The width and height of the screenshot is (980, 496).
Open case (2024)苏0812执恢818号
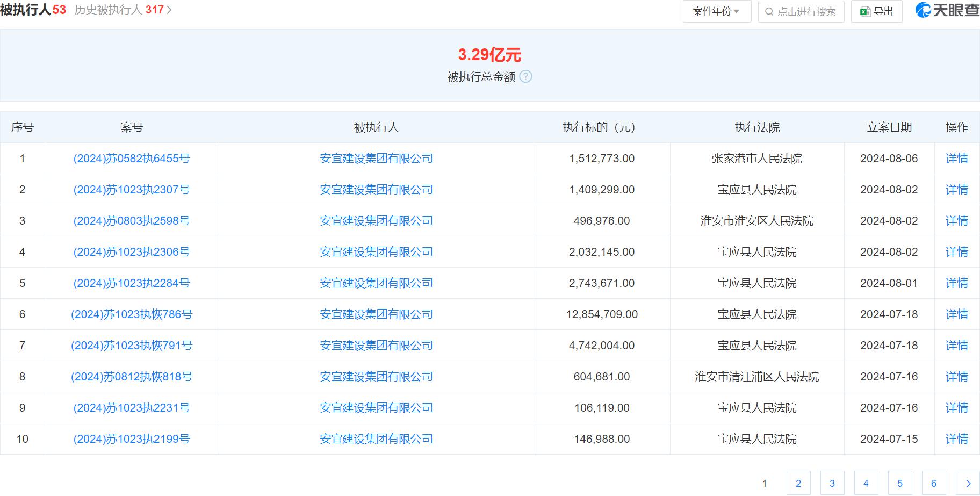(x=132, y=377)
